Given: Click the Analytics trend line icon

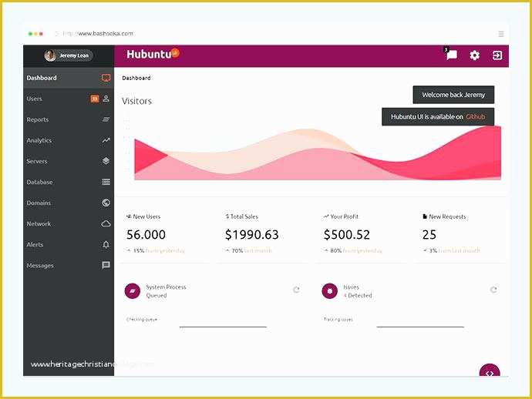Looking at the screenshot, I should pyautogui.click(x=106, y=140).
